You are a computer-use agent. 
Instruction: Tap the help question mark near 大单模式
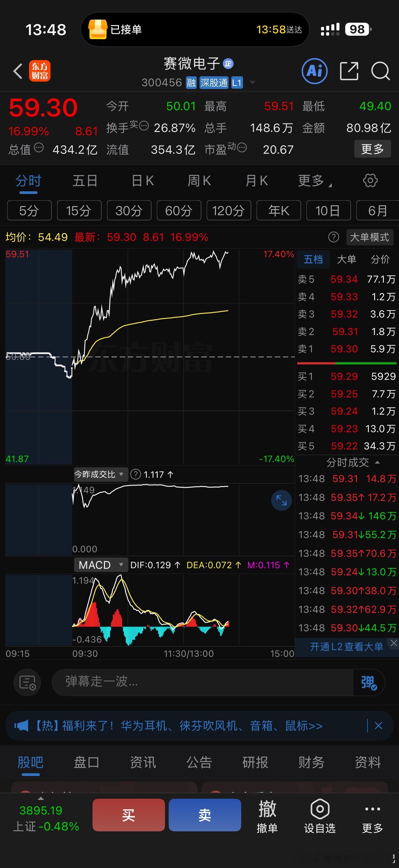point(333,237)
